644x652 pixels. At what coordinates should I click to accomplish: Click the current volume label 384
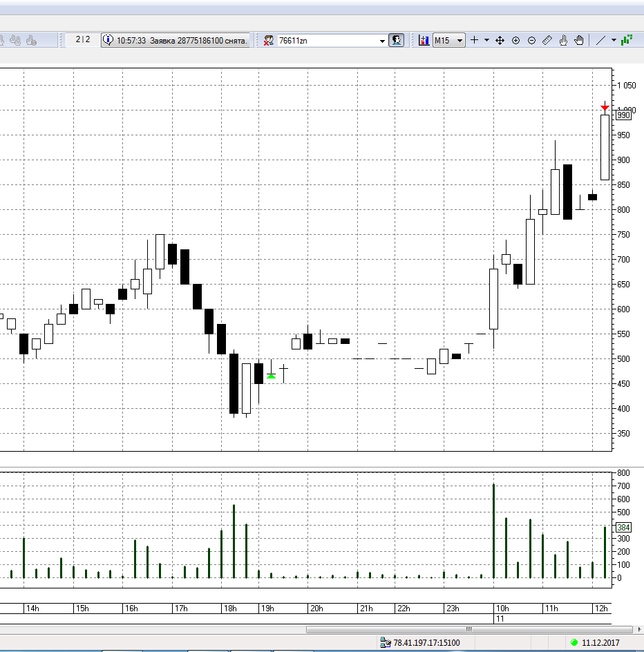click(x=623, y=527)
